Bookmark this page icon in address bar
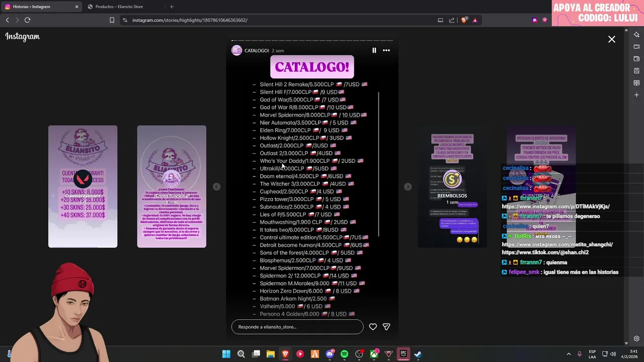The height and width of the screenshot is (362, 644). coord(112,20)
